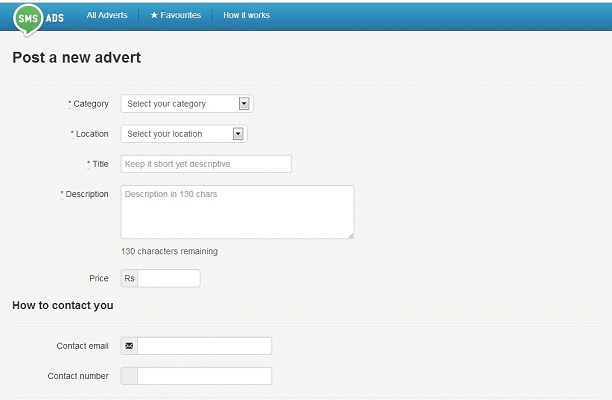Click the Price amount input field
Viewport: 612px width, 400px height.
click(169, 278)
